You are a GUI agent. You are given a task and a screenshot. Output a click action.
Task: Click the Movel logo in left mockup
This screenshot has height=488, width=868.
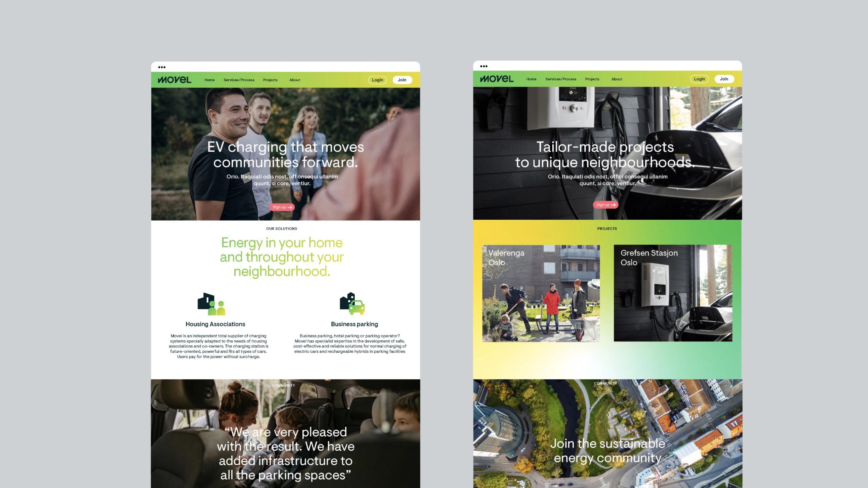point(174,80)
